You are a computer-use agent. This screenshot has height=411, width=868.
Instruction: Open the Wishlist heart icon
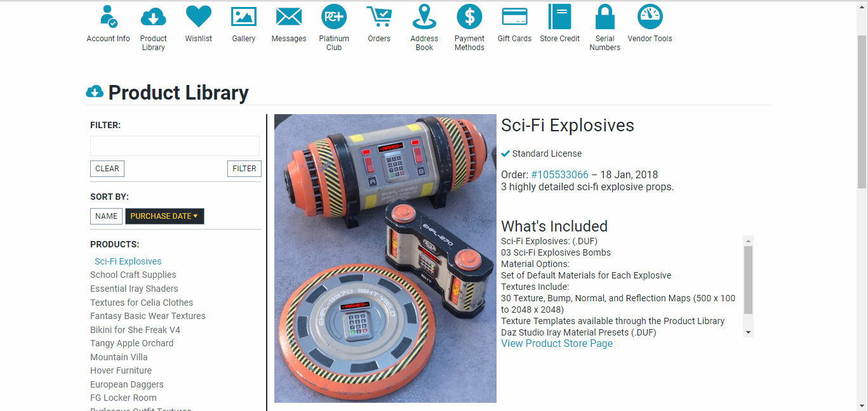pyautogui.click(x=199, y=16)
